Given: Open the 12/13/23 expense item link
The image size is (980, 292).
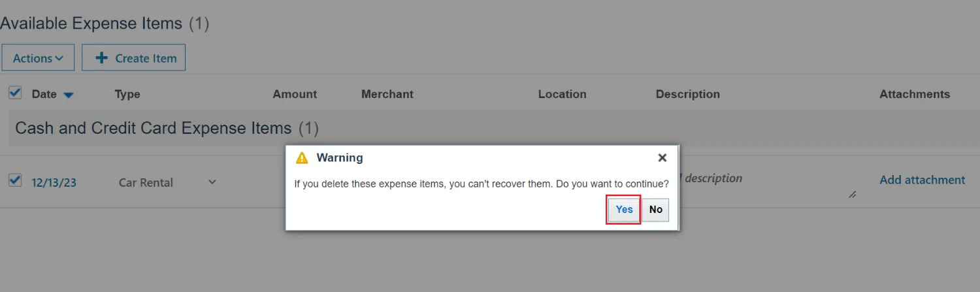Looking at the screenshot, I should coord(54,183).
